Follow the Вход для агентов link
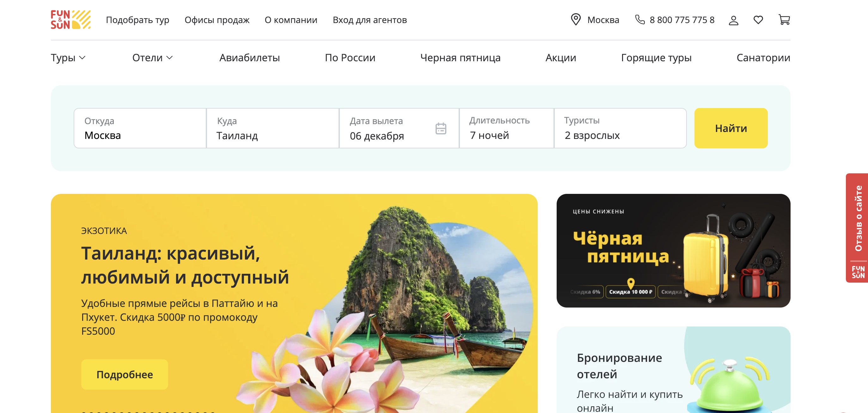This screenshot has width=868, height=413. (370, 20)
